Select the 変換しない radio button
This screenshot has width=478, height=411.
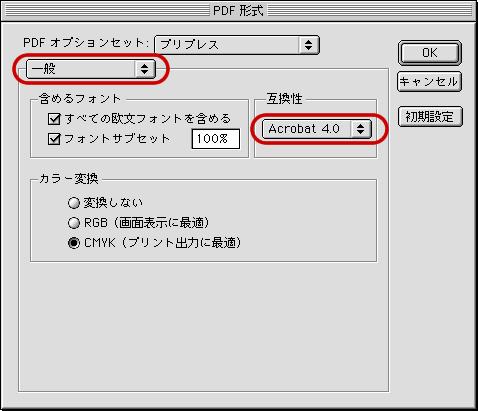click(74, 203)
